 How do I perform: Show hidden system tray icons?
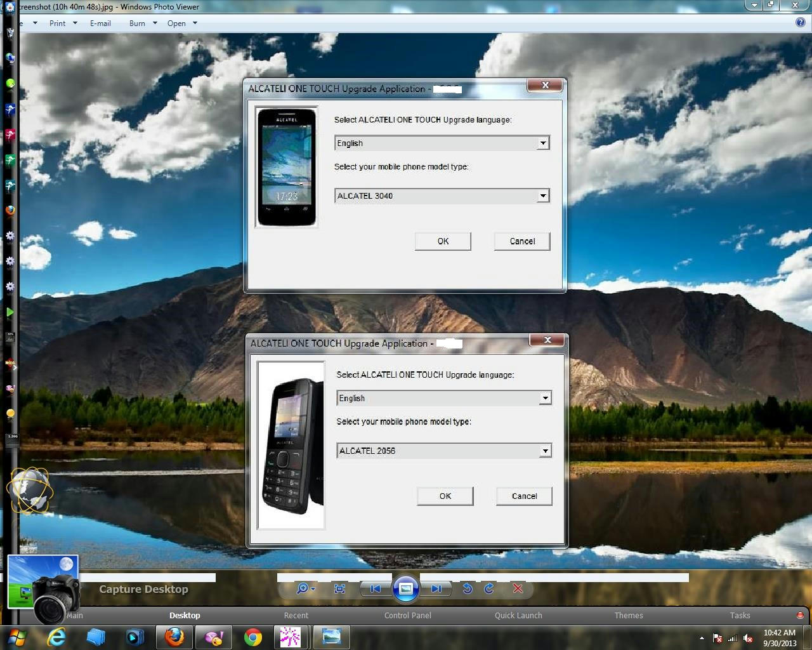pyautogui.click(x=701, y=638)
